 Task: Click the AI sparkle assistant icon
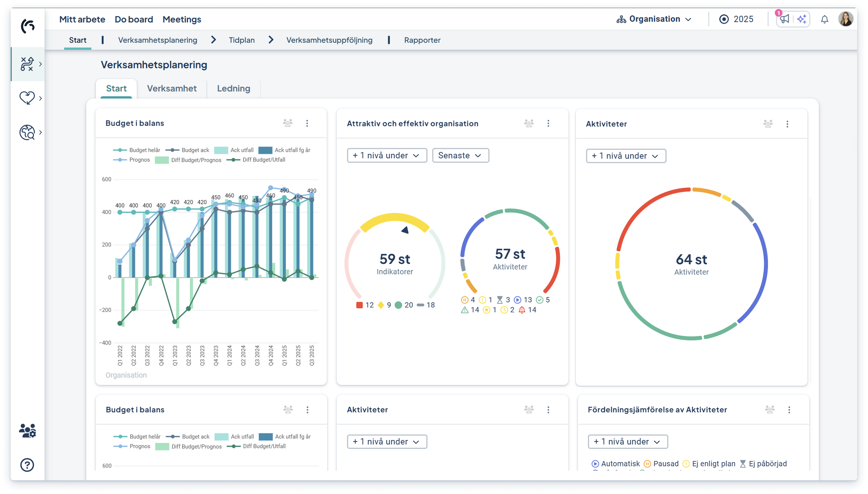[x=801, y=19]
